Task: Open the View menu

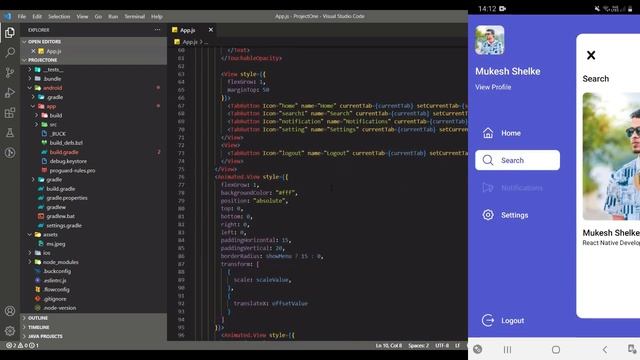Action: tap(82, 16)
